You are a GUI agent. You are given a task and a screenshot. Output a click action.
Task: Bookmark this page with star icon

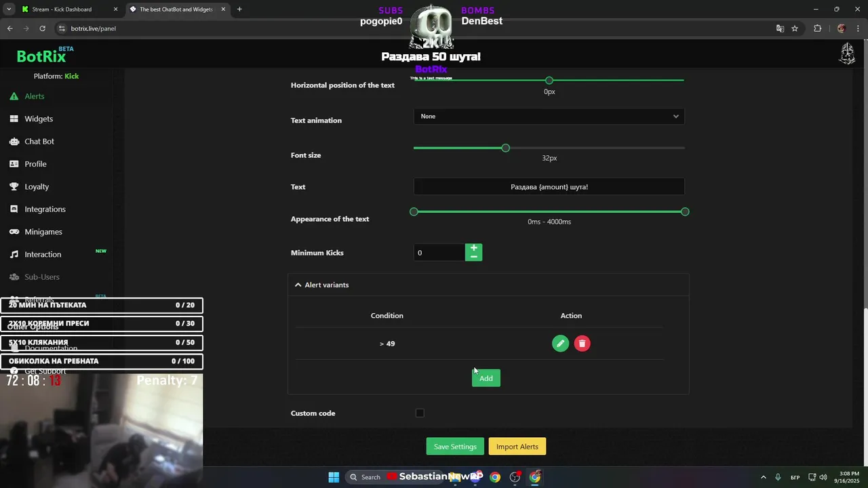click(795, 28)
